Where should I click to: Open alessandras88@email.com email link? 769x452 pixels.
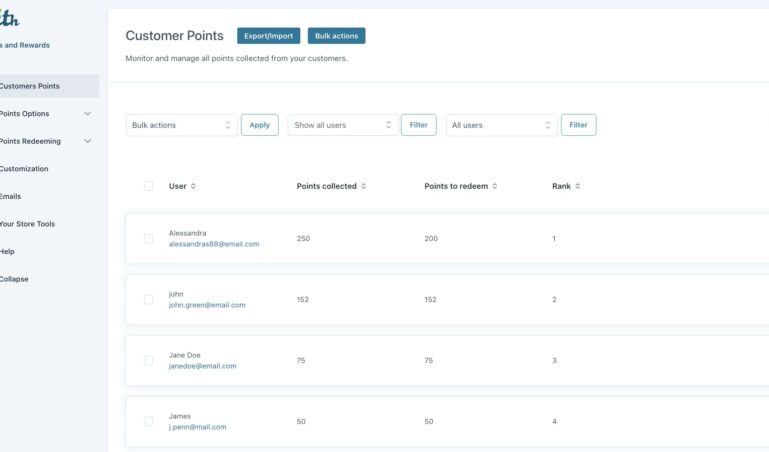[214, 244]
